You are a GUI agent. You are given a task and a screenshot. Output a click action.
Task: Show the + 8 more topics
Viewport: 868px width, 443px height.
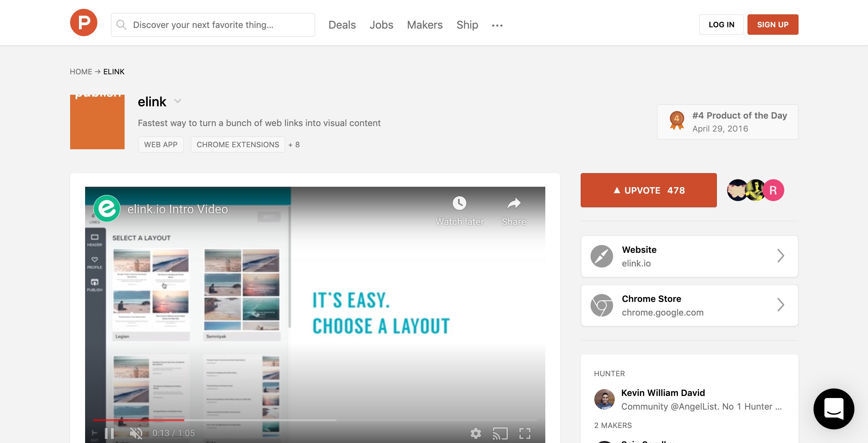(x=294, y=144)
